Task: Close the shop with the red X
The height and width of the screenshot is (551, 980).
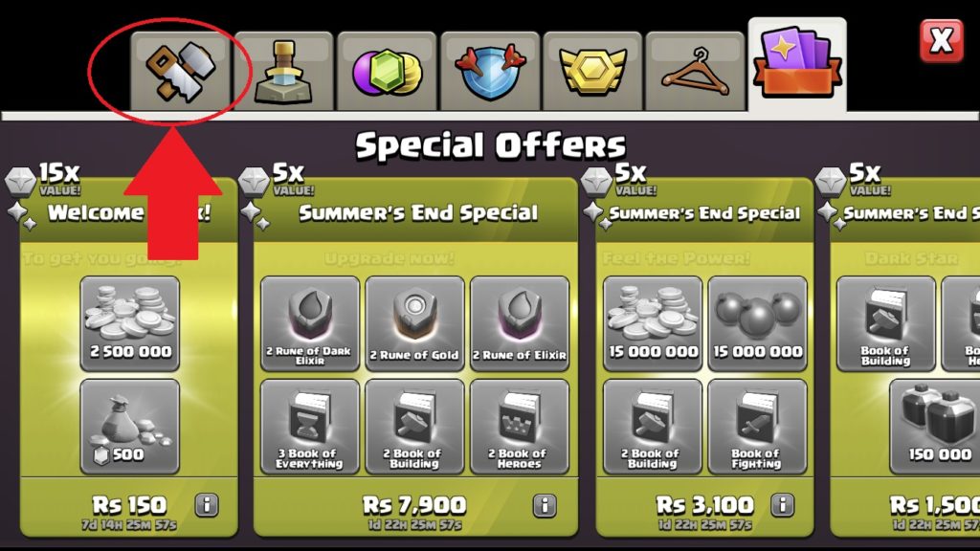Action: 942,41
